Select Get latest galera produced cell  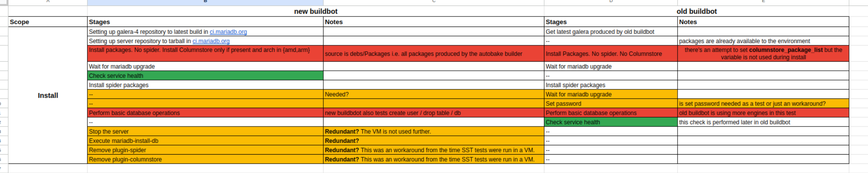pyautogui.click(x=611, y=32)
